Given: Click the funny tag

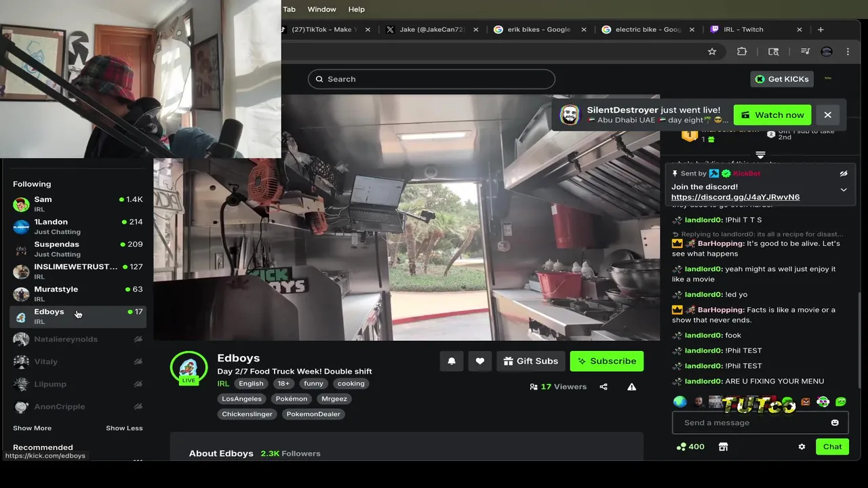Looking at the screenshot, I should point(313,384).
